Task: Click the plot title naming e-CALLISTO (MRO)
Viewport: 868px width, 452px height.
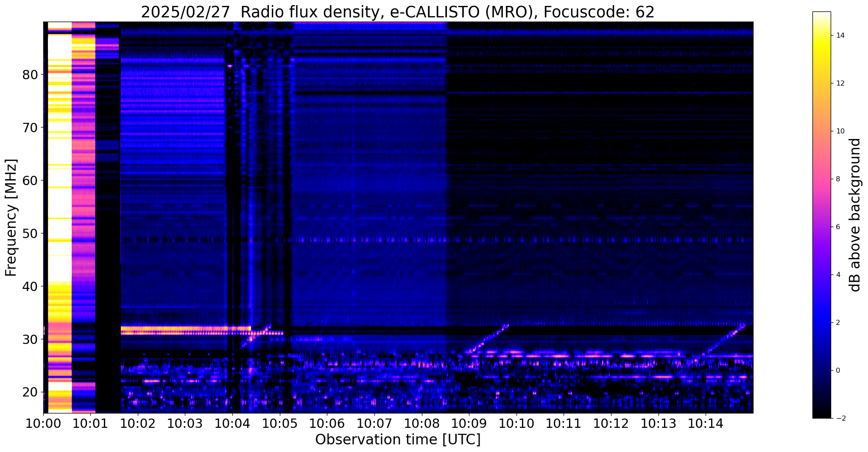Action: [398, 12]
